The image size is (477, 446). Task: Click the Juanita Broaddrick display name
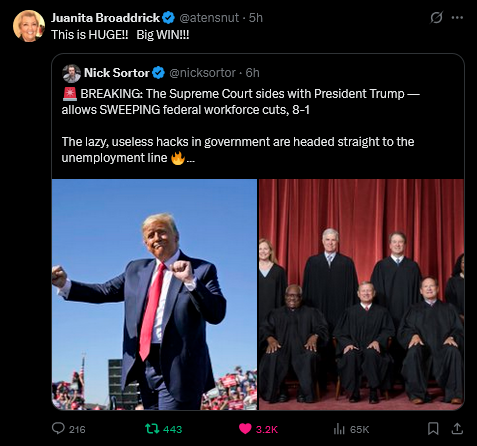click(x=106, y=18)
